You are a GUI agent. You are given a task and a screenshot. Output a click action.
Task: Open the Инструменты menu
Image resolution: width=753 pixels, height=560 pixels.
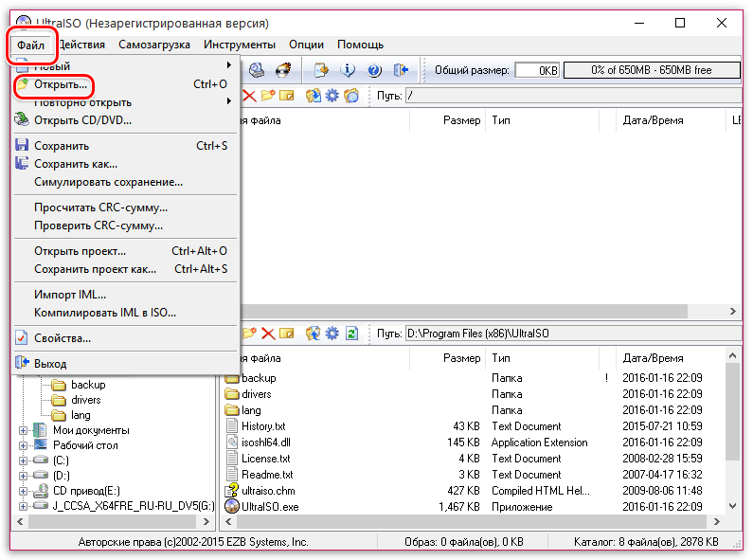(239, 45)
